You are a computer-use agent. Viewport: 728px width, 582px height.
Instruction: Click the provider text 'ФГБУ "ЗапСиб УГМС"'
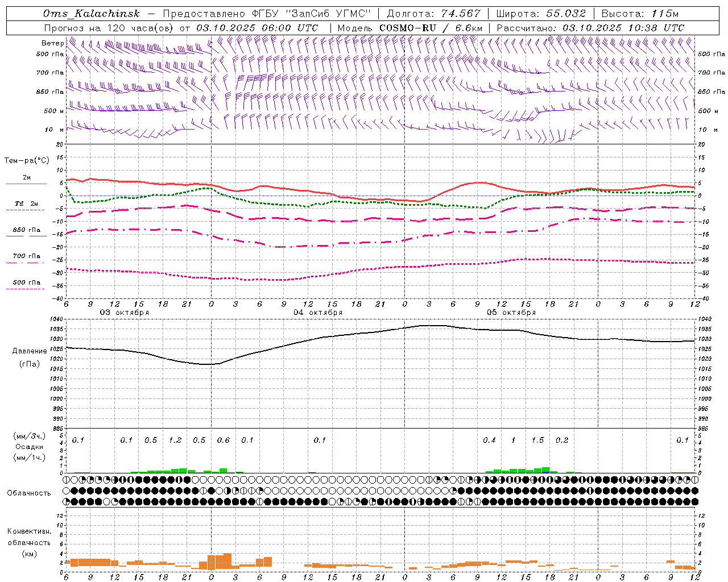(311, 14)
